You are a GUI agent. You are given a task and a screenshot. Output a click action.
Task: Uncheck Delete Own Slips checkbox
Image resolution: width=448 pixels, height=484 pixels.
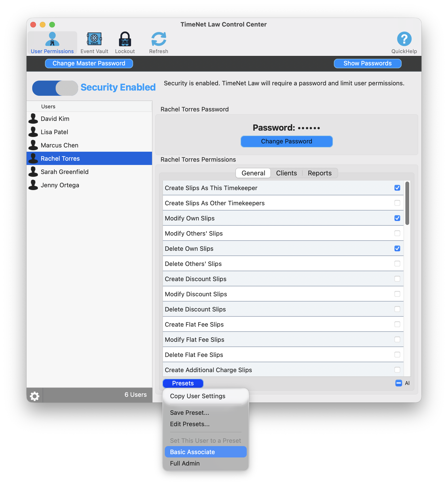[397, 248]
